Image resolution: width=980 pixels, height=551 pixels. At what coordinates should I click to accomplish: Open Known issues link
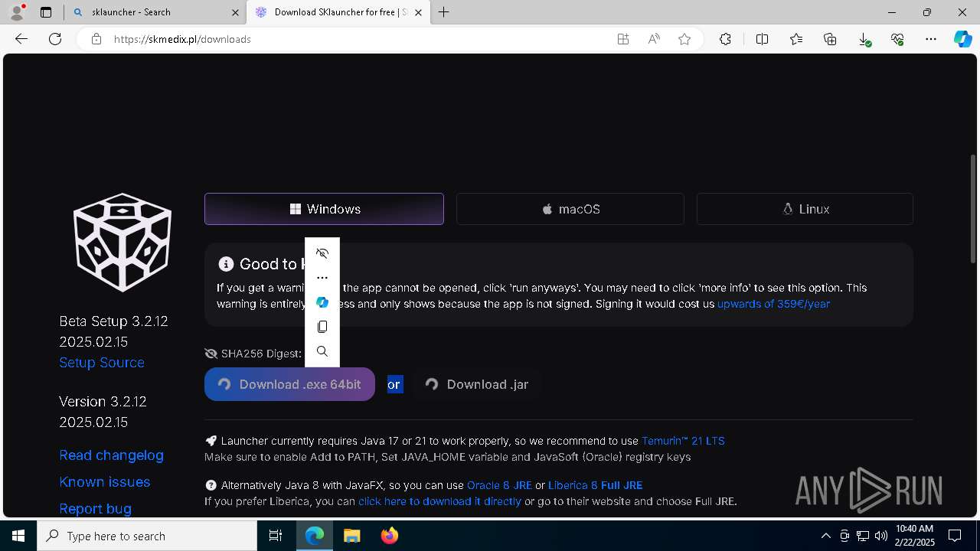point(104,482)
